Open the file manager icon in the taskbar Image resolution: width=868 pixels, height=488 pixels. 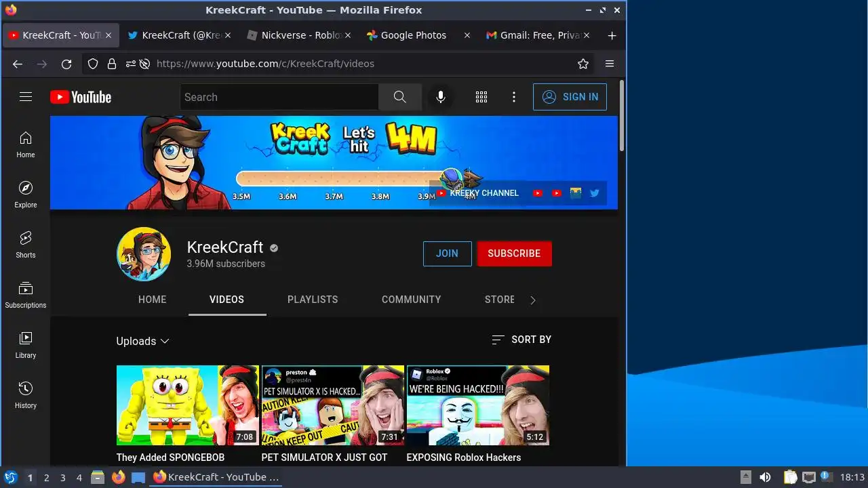click(x=97, y=477)
